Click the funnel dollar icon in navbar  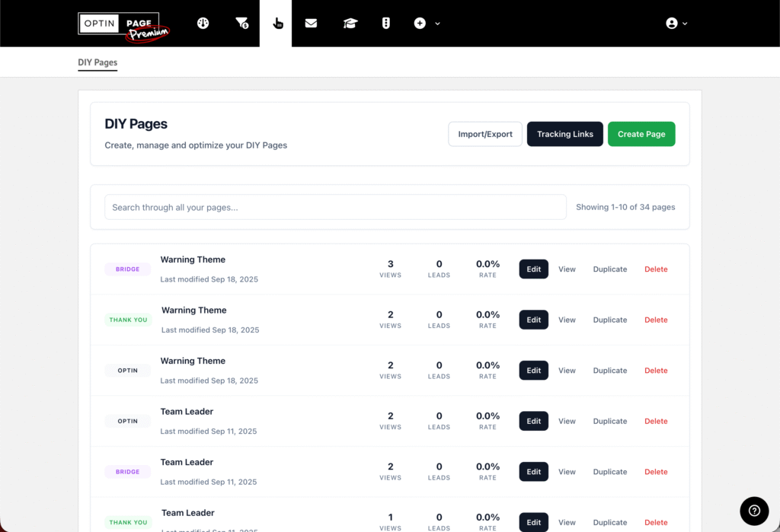point(241,24)
